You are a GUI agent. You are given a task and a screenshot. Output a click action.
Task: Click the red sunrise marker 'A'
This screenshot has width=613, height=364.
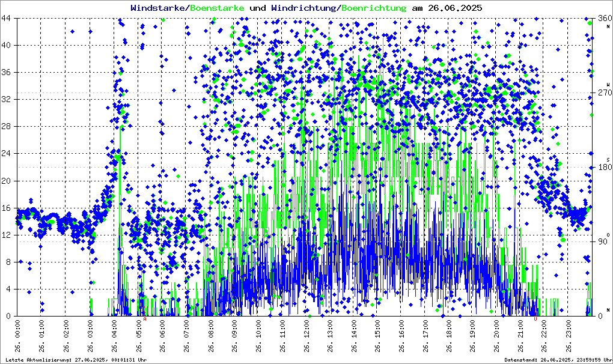144,319
